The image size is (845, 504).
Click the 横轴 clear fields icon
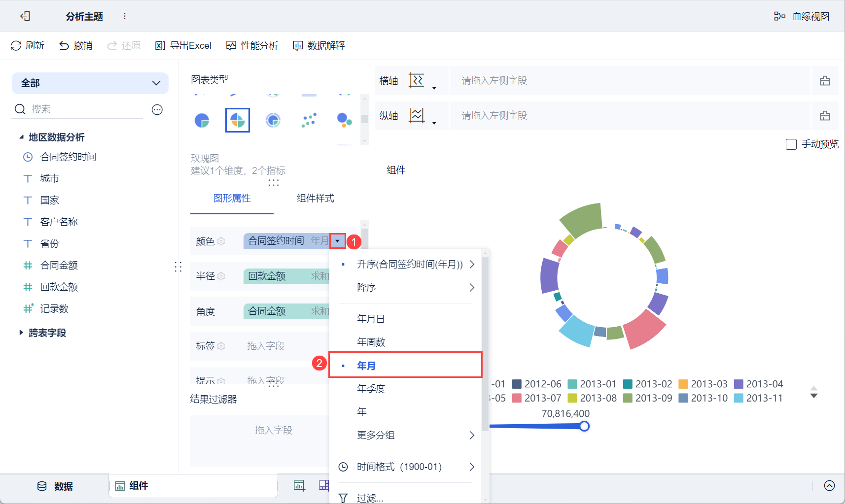(x=825, y=81)
